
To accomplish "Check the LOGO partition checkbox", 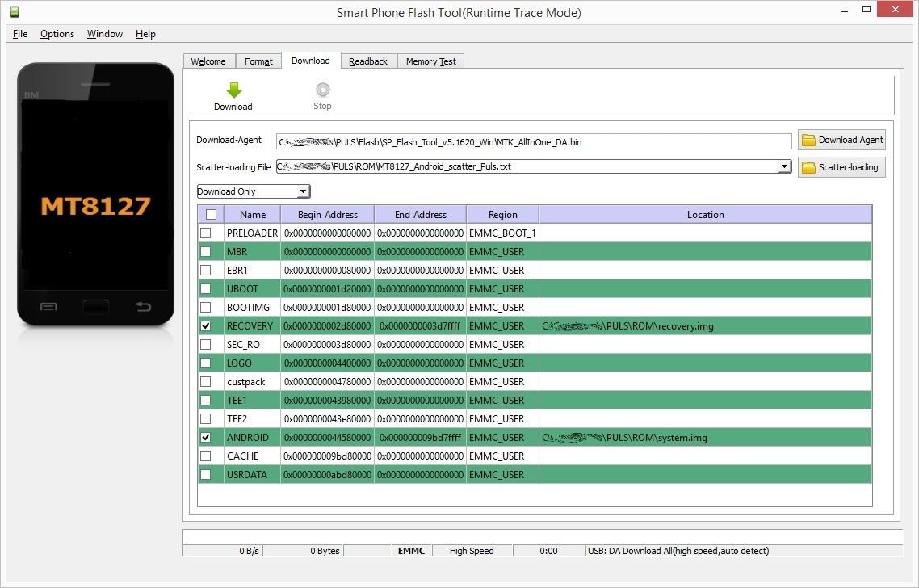I will 206,363.
